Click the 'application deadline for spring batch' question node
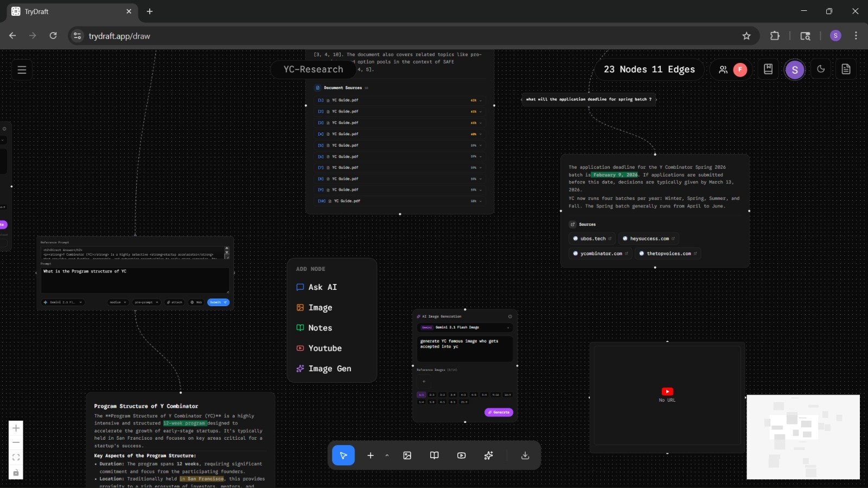868x488 pixels. (x=589, y=99)
